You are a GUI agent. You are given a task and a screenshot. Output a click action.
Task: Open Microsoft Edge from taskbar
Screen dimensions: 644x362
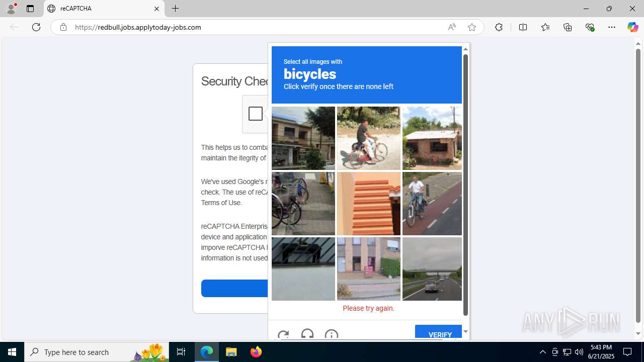[x=207, y=352]
